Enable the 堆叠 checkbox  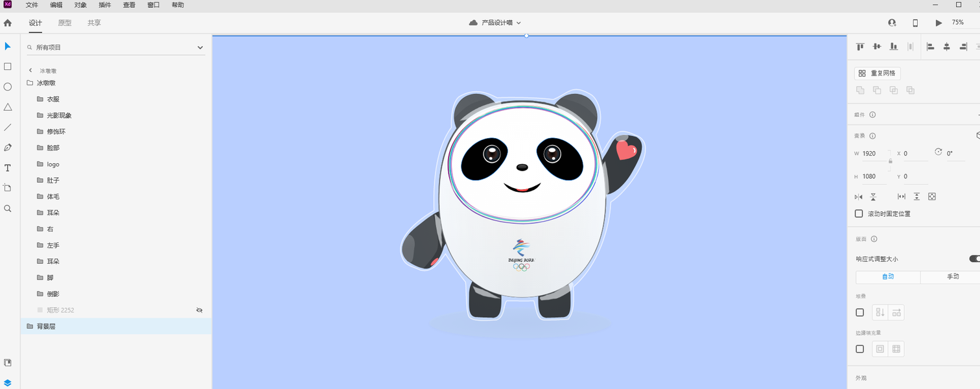(859, 312)
